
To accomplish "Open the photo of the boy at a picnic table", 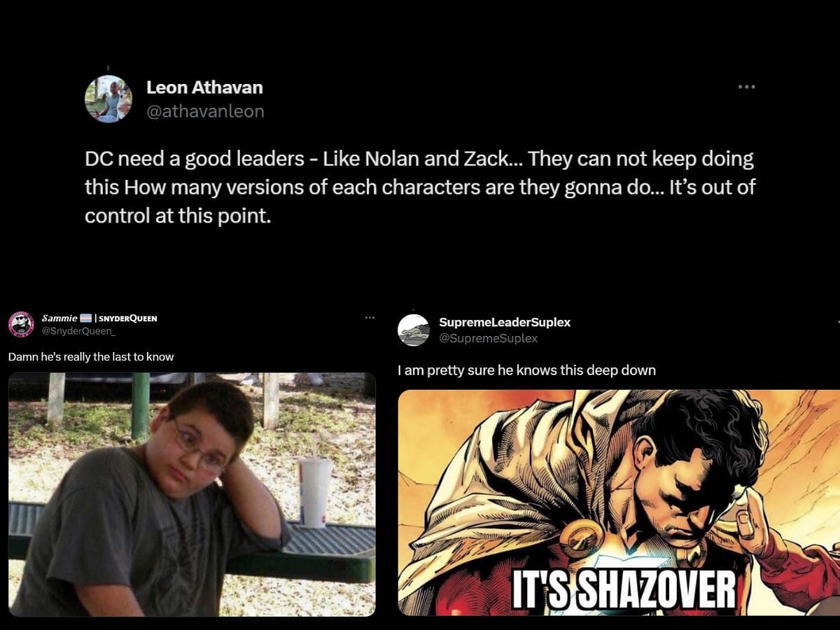I will coord(192,494).
